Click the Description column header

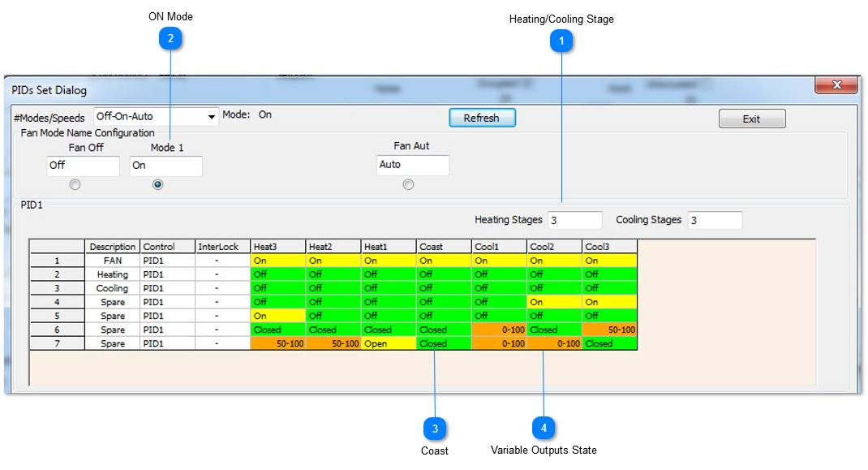point(113,247)
